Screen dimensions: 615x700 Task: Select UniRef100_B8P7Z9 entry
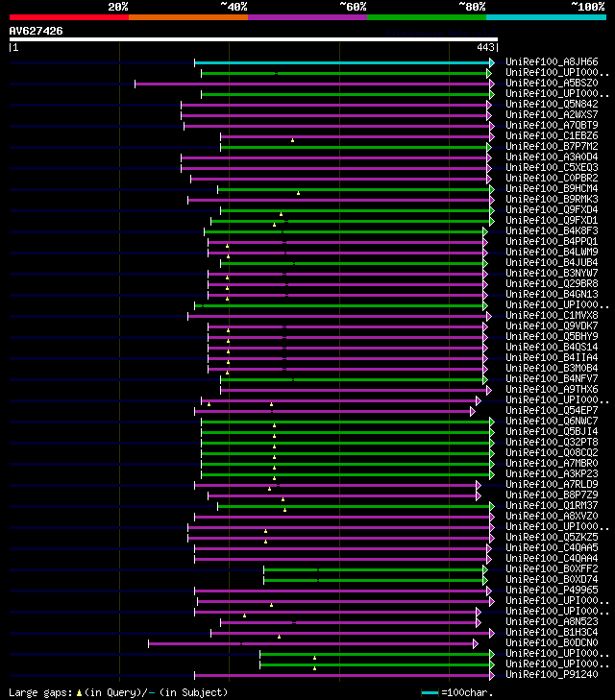click(552, 495)
